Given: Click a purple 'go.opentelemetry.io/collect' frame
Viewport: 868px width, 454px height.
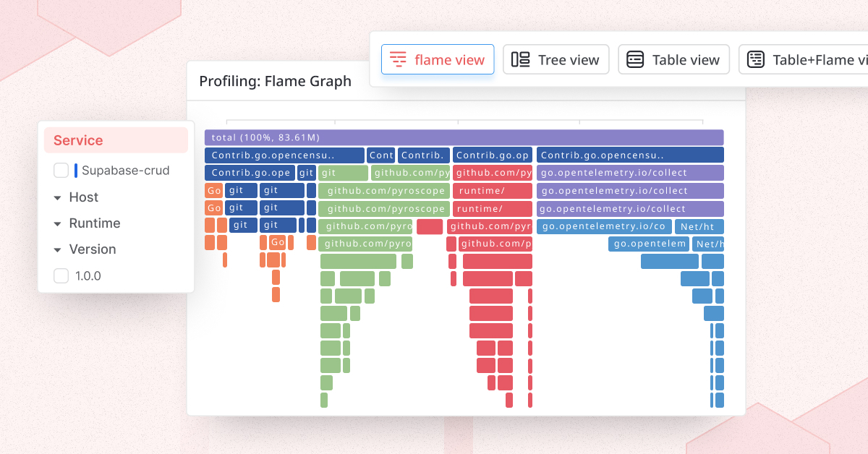Looking at the screenshot, I should pos(629,190).
